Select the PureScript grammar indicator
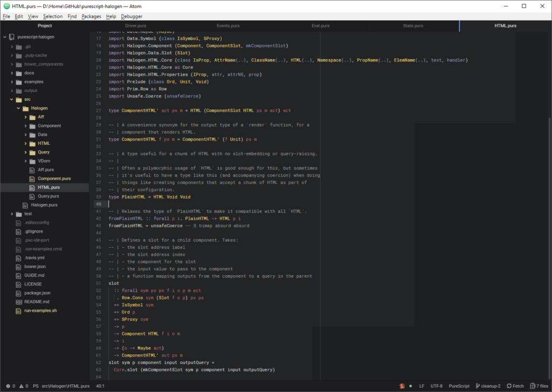552x392 pixels. pos(459,386)
